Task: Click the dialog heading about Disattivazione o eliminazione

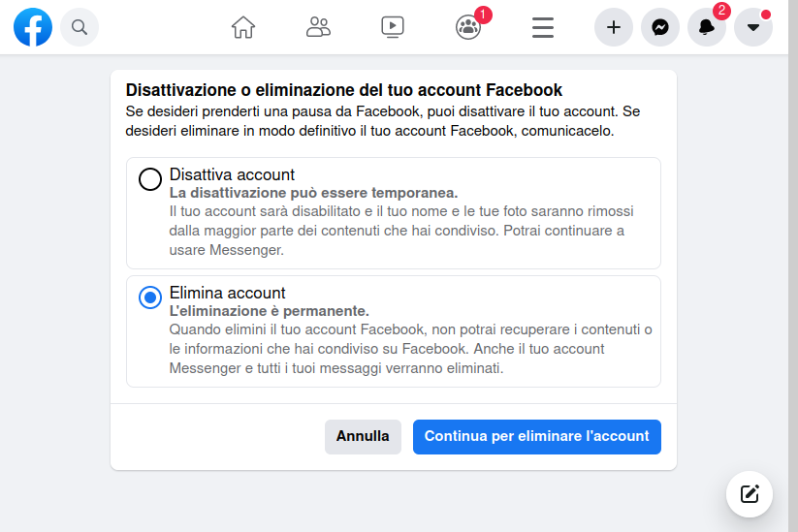Action: [344, 90]
